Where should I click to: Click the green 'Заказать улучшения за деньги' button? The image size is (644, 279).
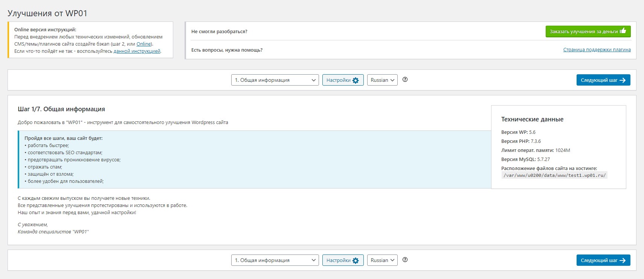point(588,31)
